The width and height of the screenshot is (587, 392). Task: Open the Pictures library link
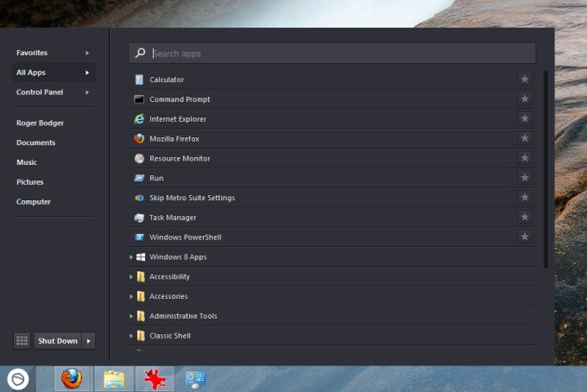click(30, 182)
